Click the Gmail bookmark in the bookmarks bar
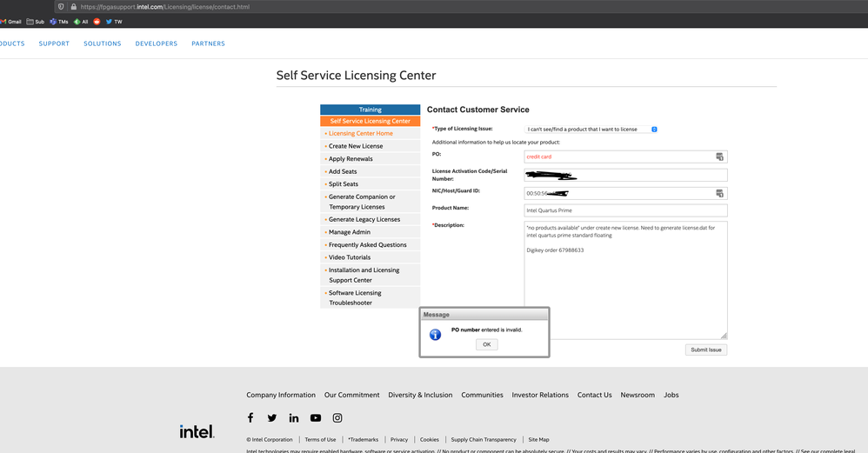The image size is (868, 453). 11,22
